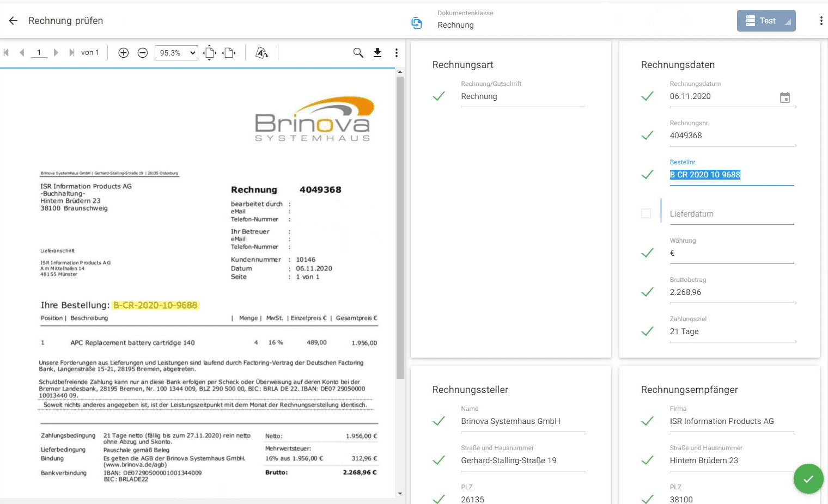Go back using the arrow beside Rechnung prüfen
The image size is (828, 504).
(13, 20)
